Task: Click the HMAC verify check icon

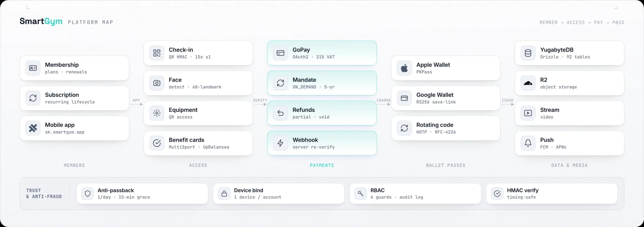Action: 497,194
